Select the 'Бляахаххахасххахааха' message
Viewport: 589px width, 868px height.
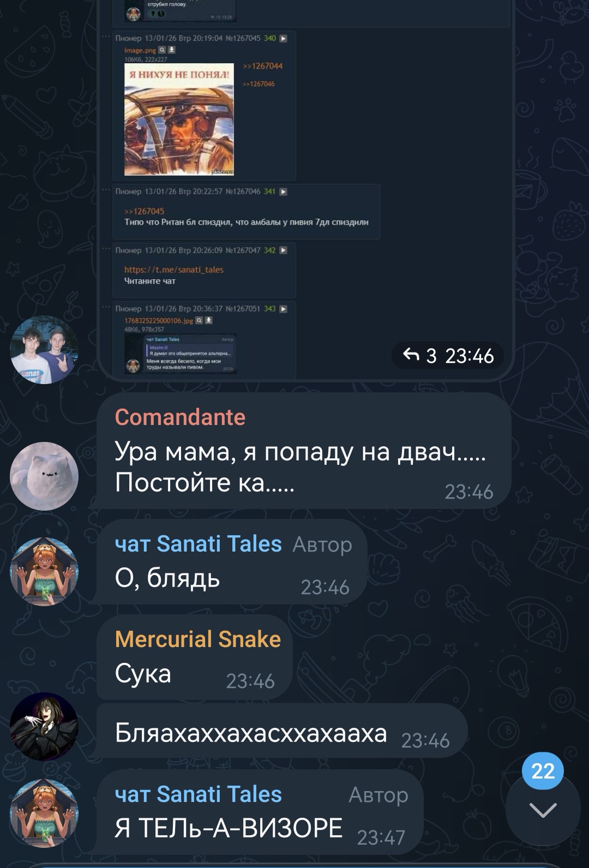coord(282,732)
